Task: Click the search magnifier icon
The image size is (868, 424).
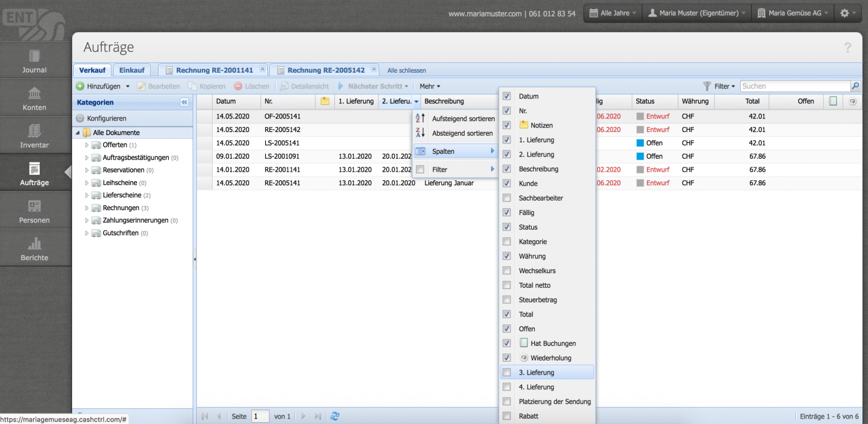Action: coord(856,86)
